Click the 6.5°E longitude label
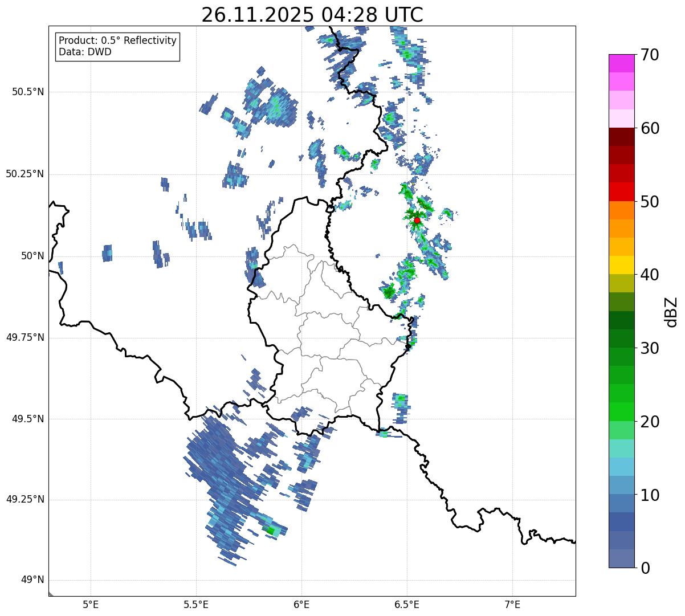Viewport: 685px width, 616px height. (x=407, y=604)
